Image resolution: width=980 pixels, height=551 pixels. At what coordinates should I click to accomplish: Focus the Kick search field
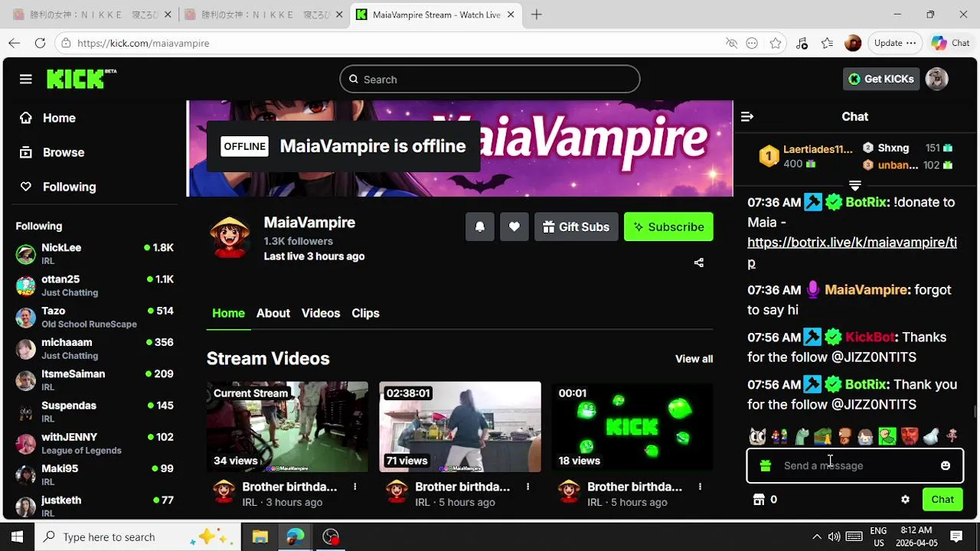(490, 80)
